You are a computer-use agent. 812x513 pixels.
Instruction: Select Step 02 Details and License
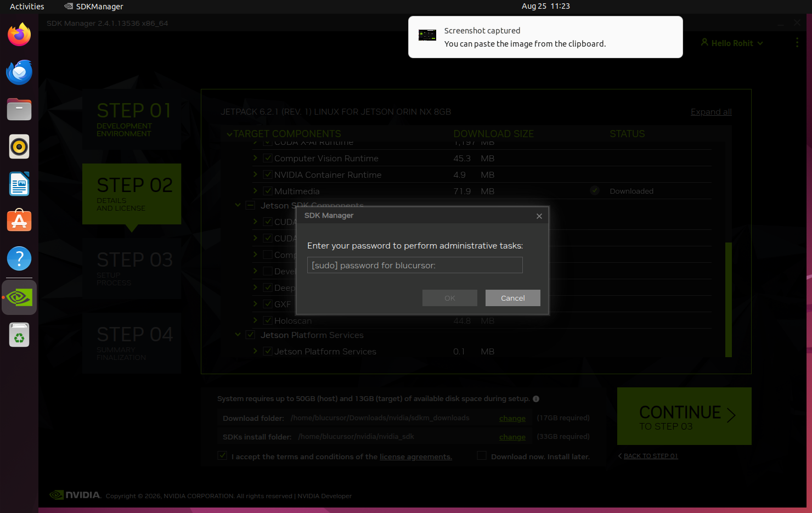pyautogui.click(x=132, y=194)
